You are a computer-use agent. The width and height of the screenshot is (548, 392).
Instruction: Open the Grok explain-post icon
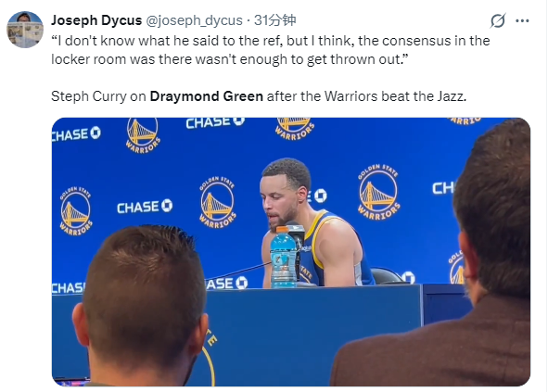pyautogui.click(x=498, y=20)
